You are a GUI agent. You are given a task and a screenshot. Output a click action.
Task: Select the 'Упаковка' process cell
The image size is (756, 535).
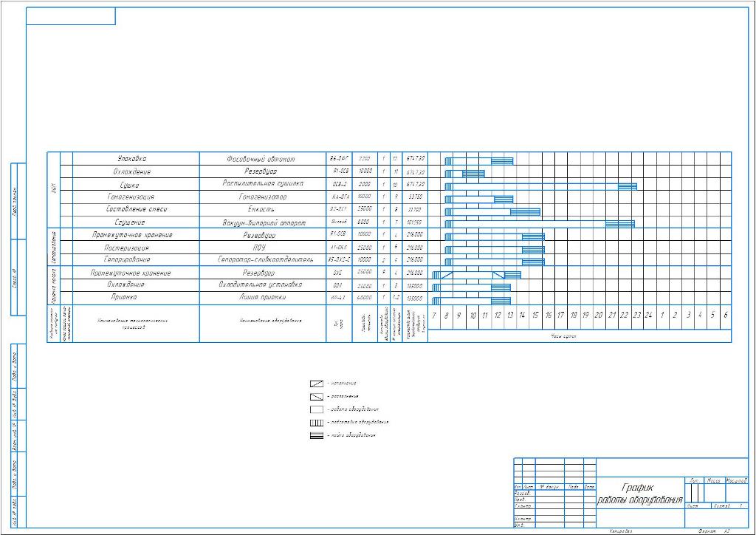pos(136,159)
